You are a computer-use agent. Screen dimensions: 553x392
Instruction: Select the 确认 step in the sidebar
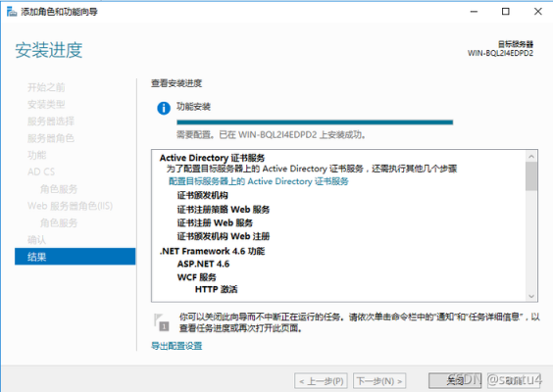(x=36, y=240)
